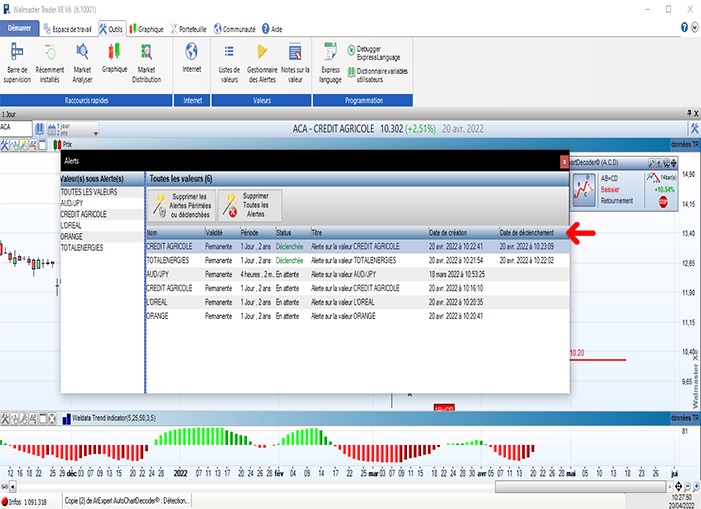The image size is (701, 509).
Task: Open Gestionnaire des Alertes
Action: (262, 63)
